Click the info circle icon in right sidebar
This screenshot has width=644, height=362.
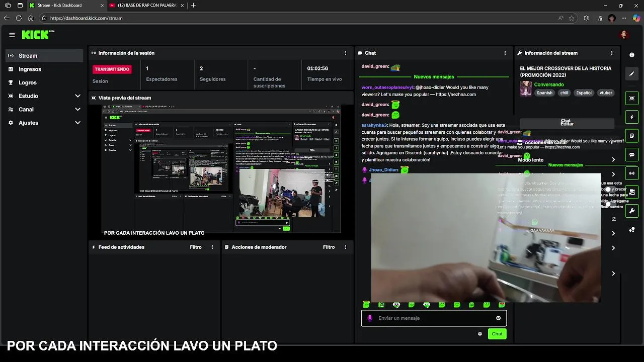point(632,55)
